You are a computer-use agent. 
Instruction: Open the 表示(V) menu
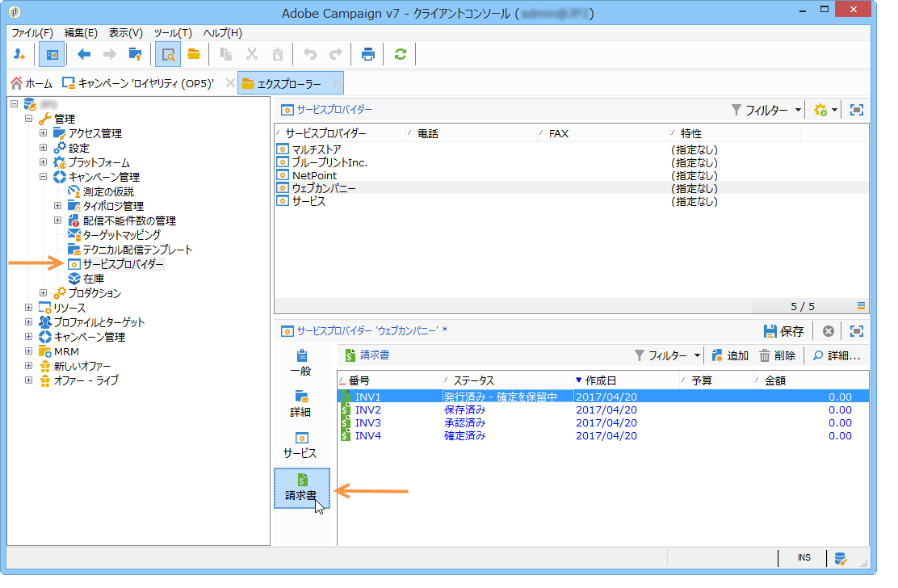click(x=125, y=32)
